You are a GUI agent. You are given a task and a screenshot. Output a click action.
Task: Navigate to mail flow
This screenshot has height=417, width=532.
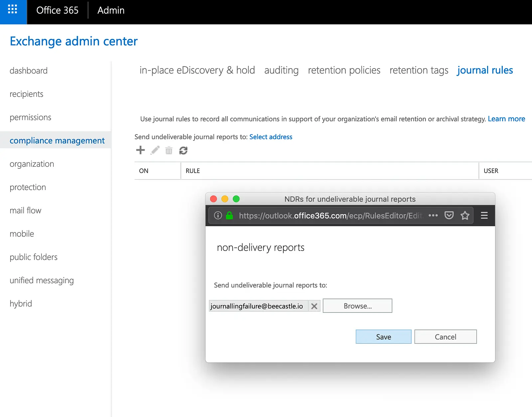point(26,210)
